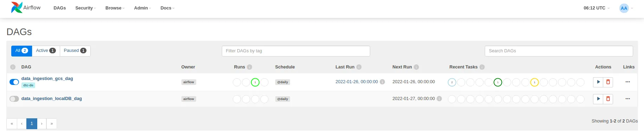644x139 pixels.
Task: Delete data_ingestion_localDB_dag using trash icon
Action: click(608, 99)
